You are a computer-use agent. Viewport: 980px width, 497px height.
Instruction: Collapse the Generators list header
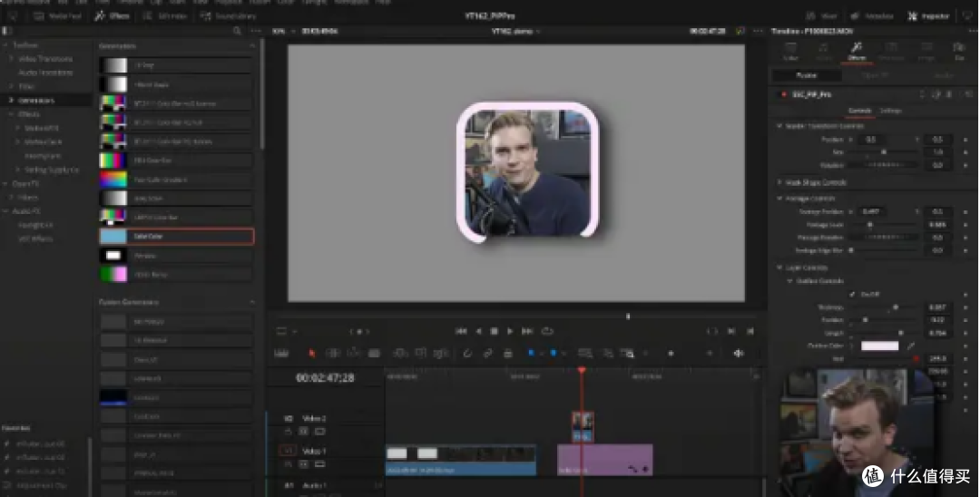click(252, 45)
